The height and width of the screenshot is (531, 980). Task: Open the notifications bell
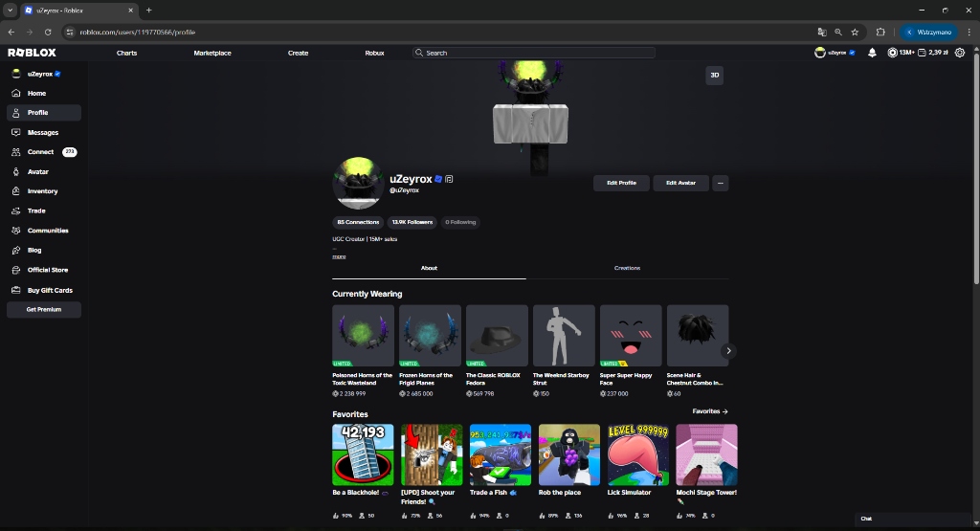(872, 53)
